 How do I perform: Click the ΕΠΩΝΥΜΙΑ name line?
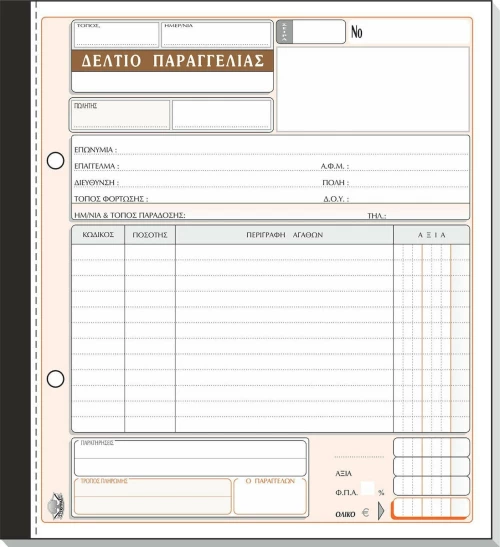pyautogui.click(x=271, y=150)
